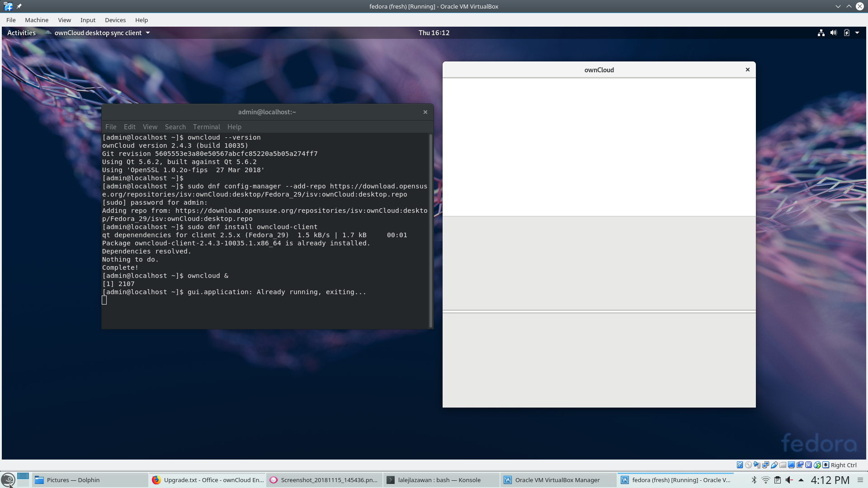
Task: Click the Wi-Fi network tray icon
Action: point(765,480)
